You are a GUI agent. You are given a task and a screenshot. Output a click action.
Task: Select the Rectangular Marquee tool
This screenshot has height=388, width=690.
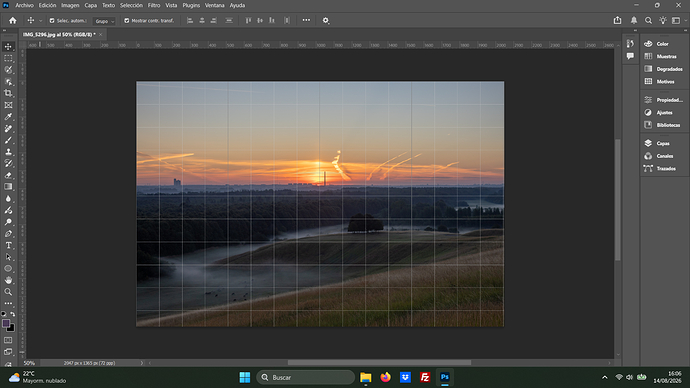(x=8, y=58)
